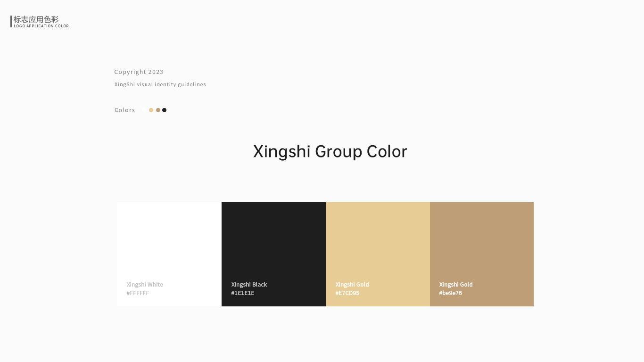Click the brown gold dot beside Colors
Screen dimensions: 644x362
158,110
